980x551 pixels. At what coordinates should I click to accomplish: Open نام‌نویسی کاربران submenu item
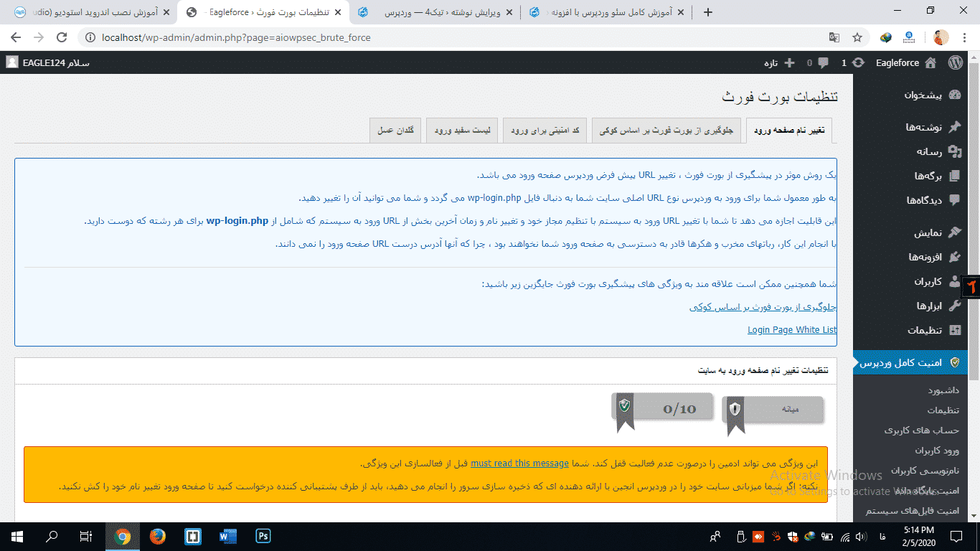tap(925, 471)
